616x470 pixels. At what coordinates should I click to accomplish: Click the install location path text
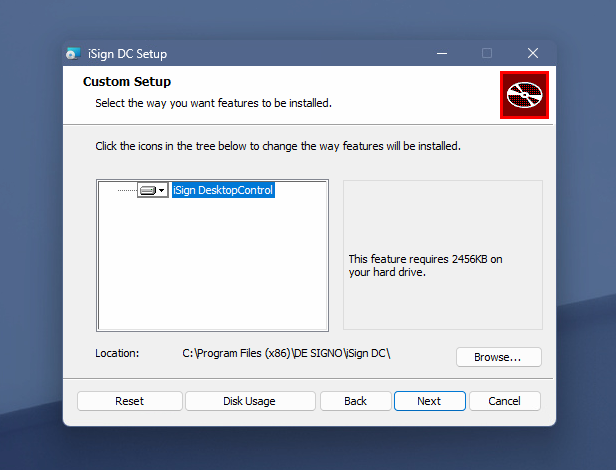[x=286, y=353]
